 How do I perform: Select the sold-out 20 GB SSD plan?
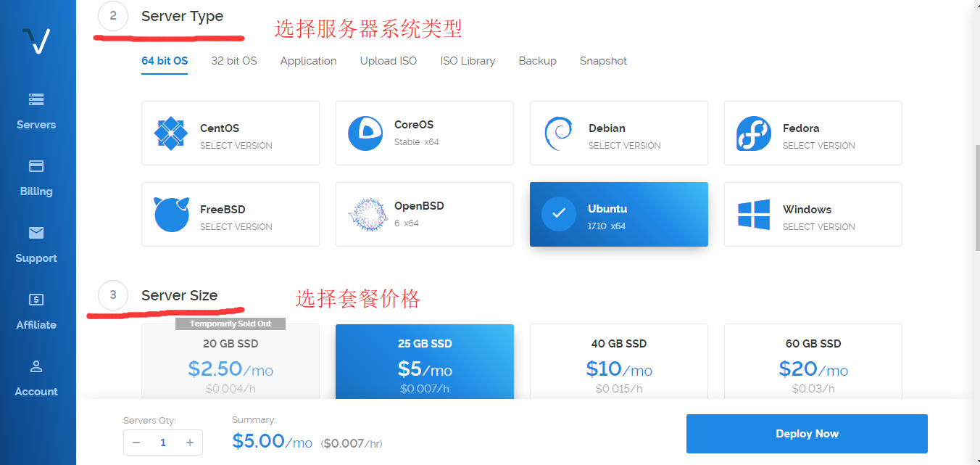[231, 362]
